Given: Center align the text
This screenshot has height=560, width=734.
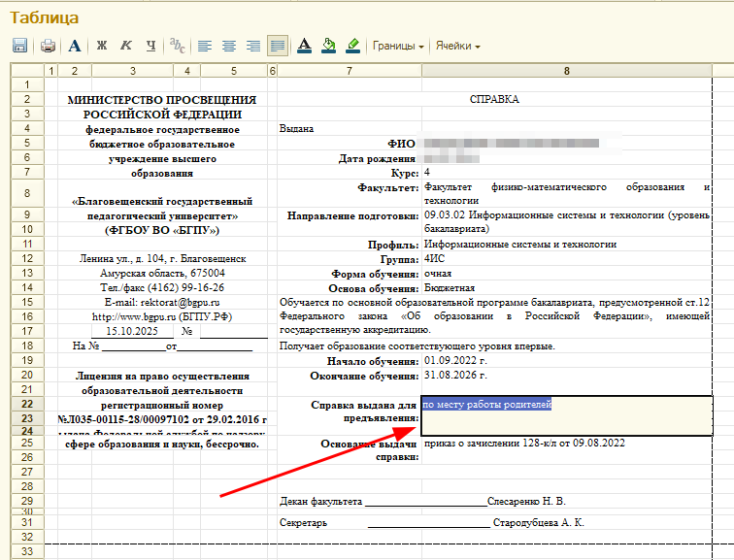Looking at the screenshot, I should [x=229, y=46].
